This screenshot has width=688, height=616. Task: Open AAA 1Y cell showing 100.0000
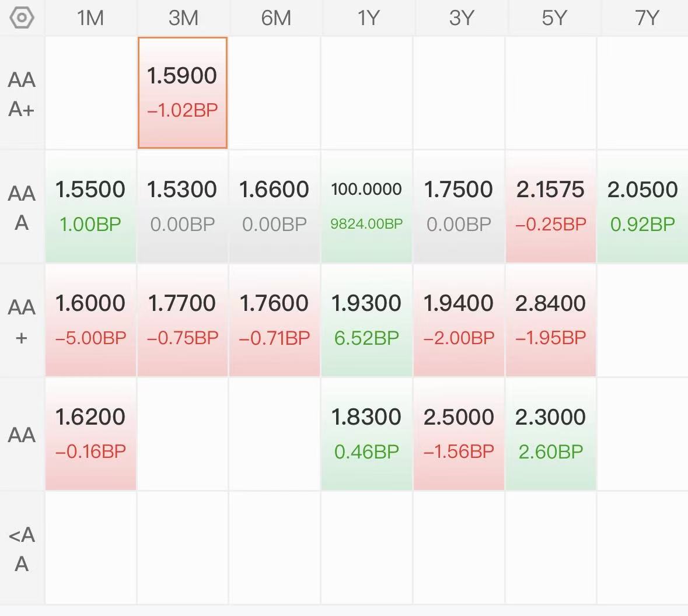click(366, 206)
